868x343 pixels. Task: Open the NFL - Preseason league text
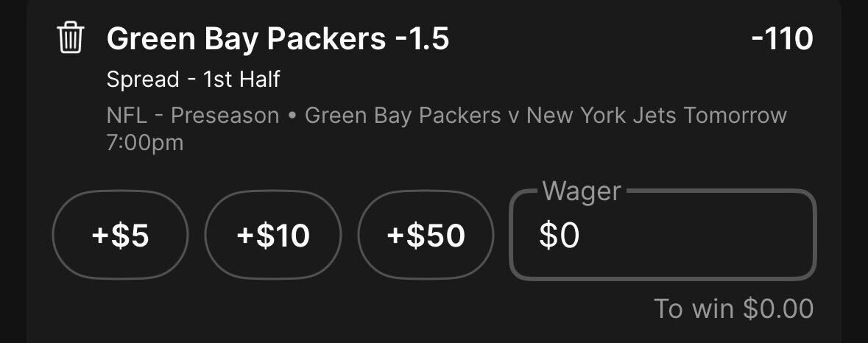coord(193,116)
